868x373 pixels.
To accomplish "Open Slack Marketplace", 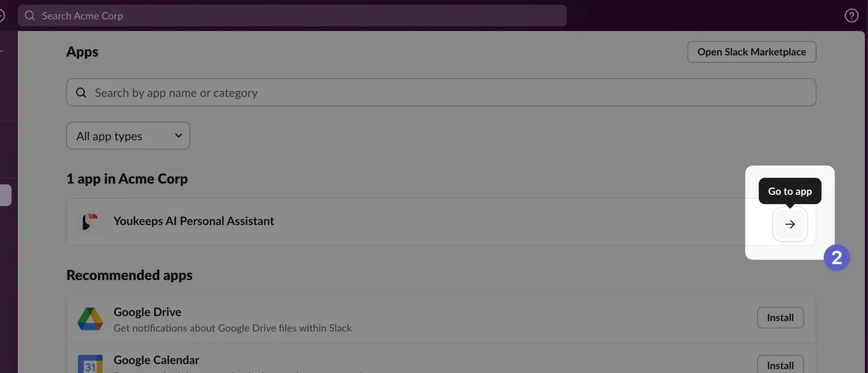I will (x=751, y=52).
